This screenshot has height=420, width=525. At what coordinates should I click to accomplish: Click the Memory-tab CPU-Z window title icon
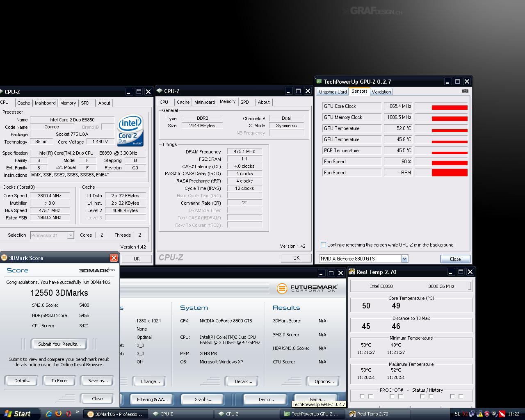(x=160, y=91)
